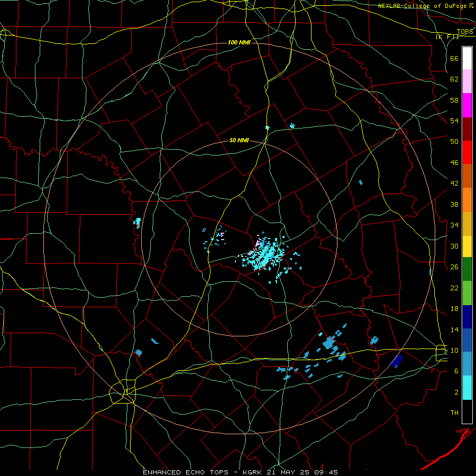Pick the sky blue legend swatch

pos(467,364)
